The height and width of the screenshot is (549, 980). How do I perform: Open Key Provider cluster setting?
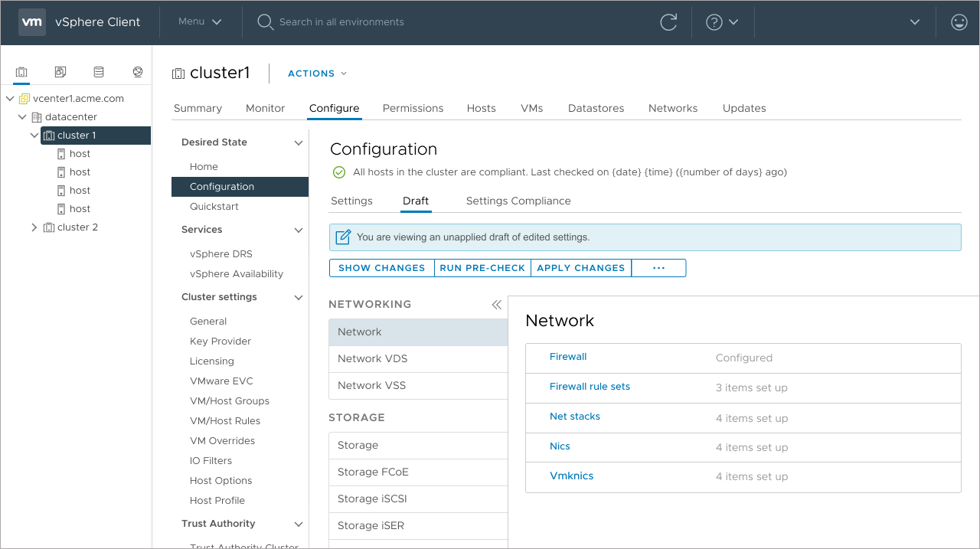click(x=220, y=341)
